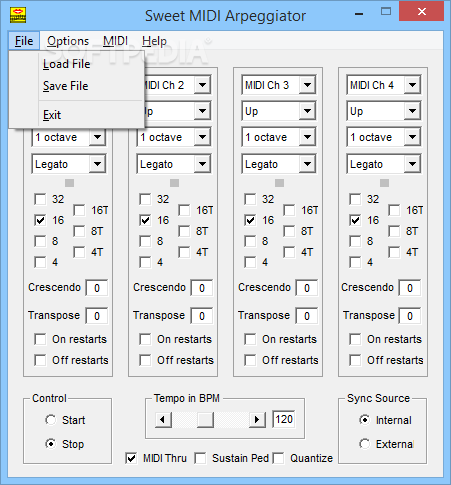451x485 pixels.
Task: Open the 1 octave dropdown in first column
Action: [x=97, y=137]
